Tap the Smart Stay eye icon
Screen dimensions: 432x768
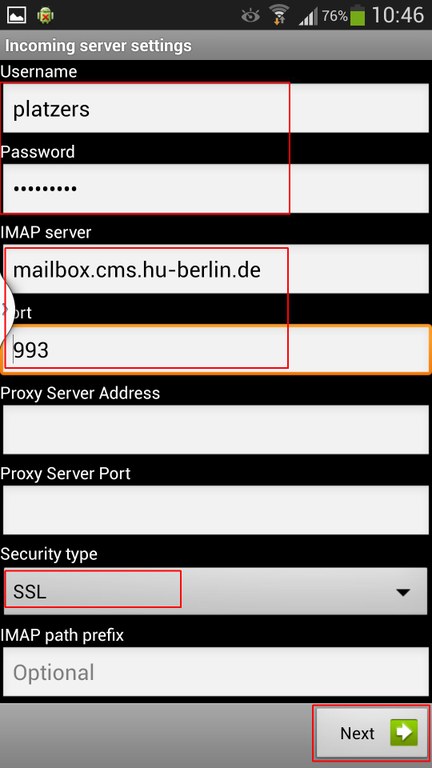(x=250, y=16)
